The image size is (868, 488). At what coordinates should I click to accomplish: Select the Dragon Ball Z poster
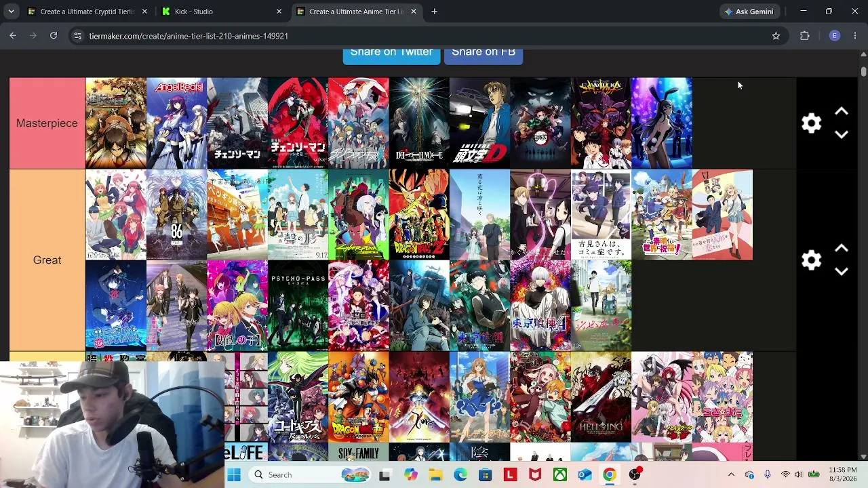(419, 215)
